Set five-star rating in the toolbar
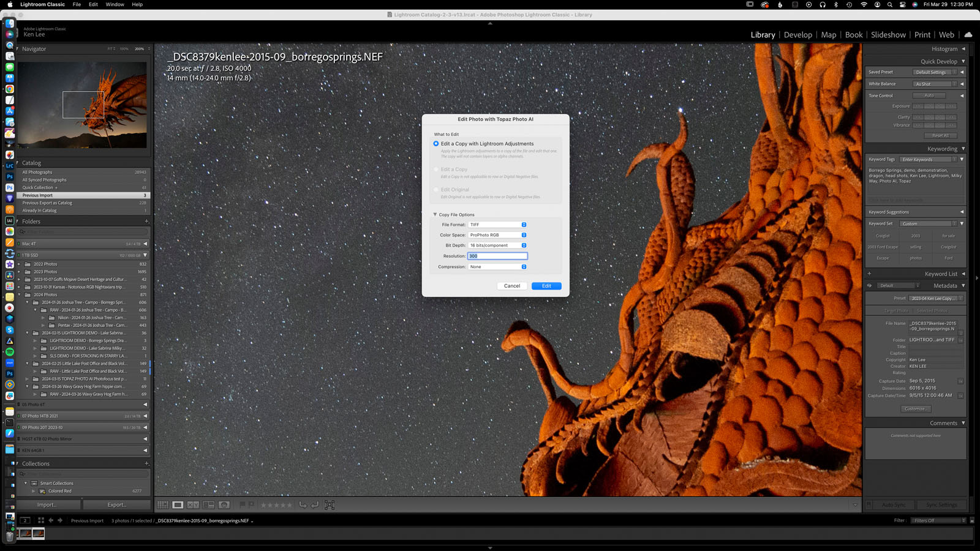 click(x=290, y=505)
